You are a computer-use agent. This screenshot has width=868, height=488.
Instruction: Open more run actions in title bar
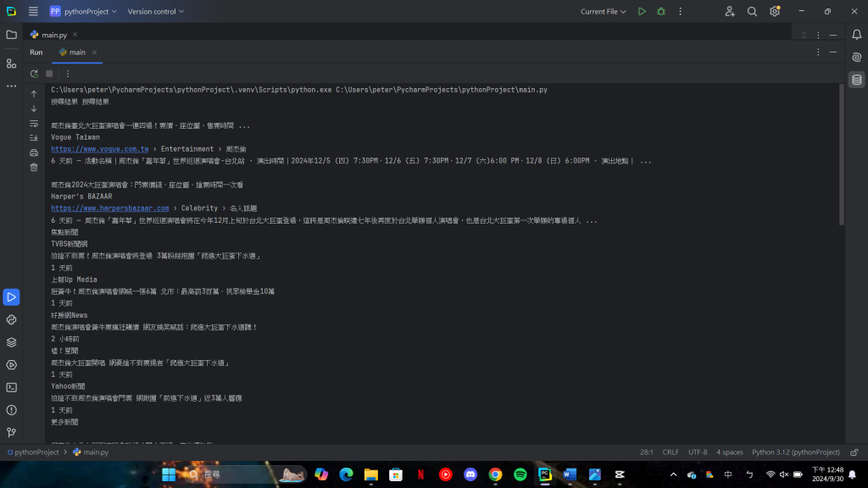[x=681, y=11]
